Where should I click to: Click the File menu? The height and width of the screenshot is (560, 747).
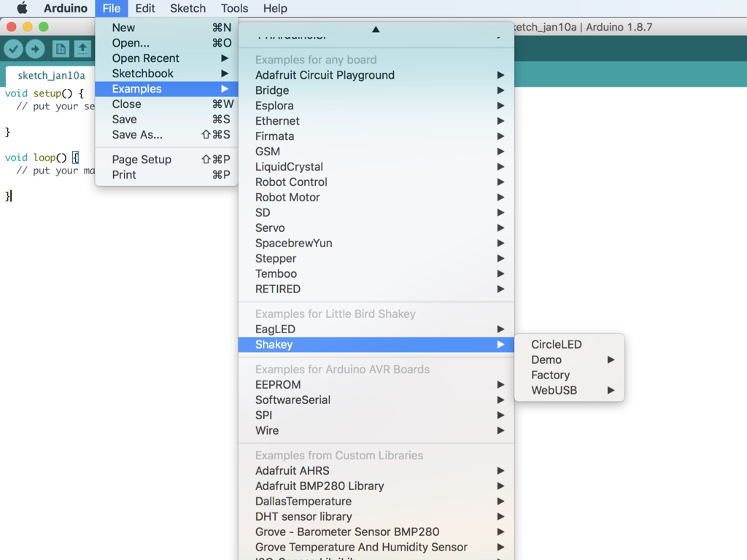(x=112, y=8)
